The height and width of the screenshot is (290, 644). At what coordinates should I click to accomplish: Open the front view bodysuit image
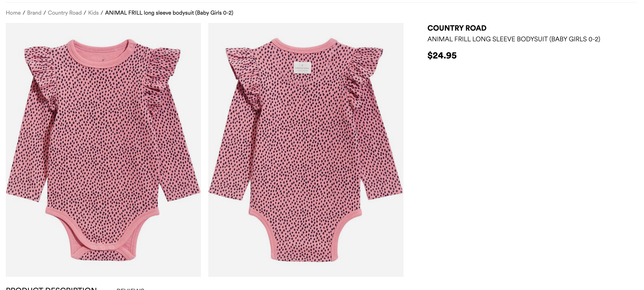click(103, 150)
